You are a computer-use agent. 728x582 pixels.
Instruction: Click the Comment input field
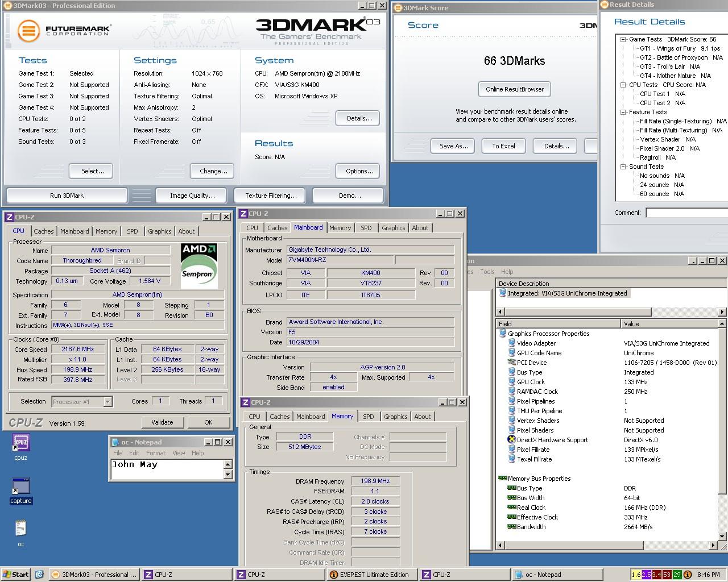687,213
